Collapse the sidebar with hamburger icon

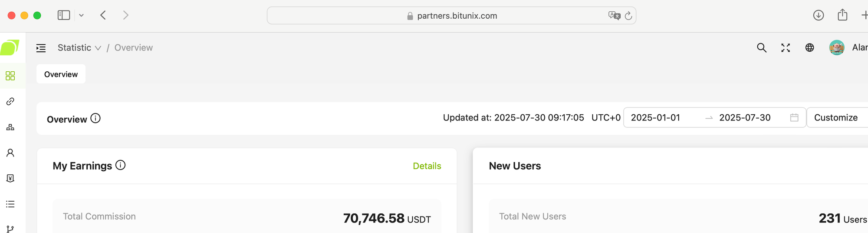tap(41, 48)
